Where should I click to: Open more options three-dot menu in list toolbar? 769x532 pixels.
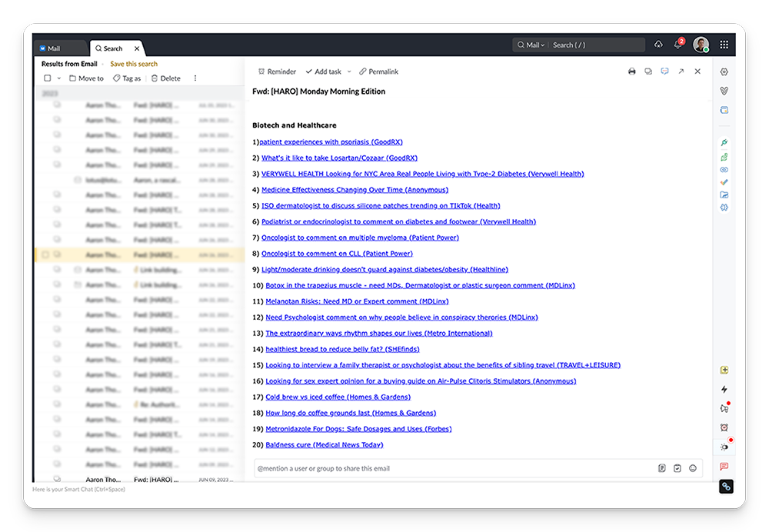point(195,78)
